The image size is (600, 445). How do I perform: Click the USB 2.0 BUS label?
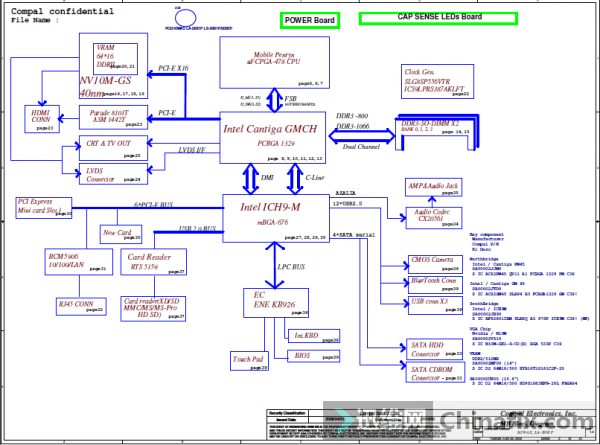pyautogui.click(x=197, y=228)
